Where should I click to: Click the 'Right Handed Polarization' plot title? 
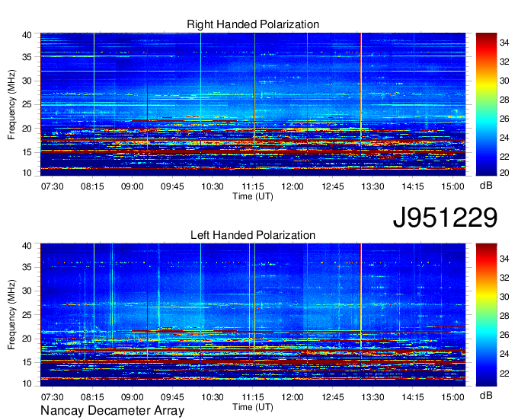[253, 24]
